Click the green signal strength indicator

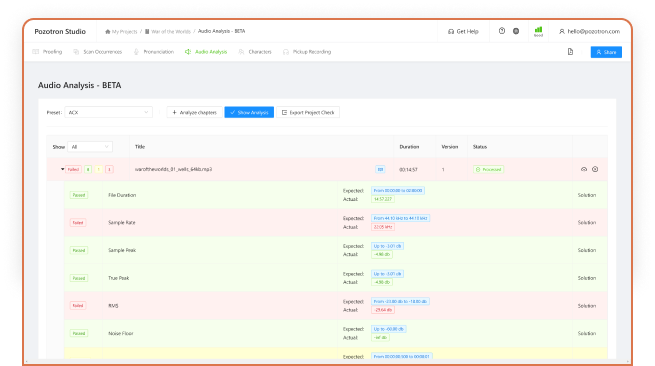click(x=538, y=31)
